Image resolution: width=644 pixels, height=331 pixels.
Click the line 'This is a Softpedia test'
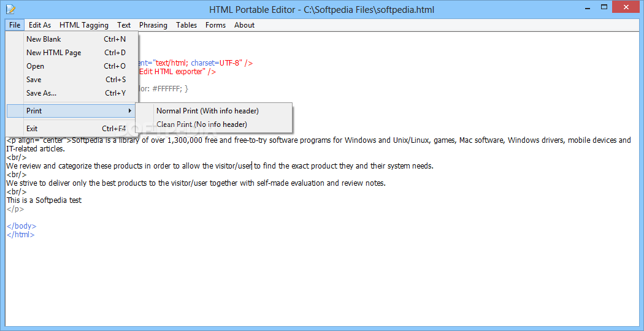click(44, 200)
